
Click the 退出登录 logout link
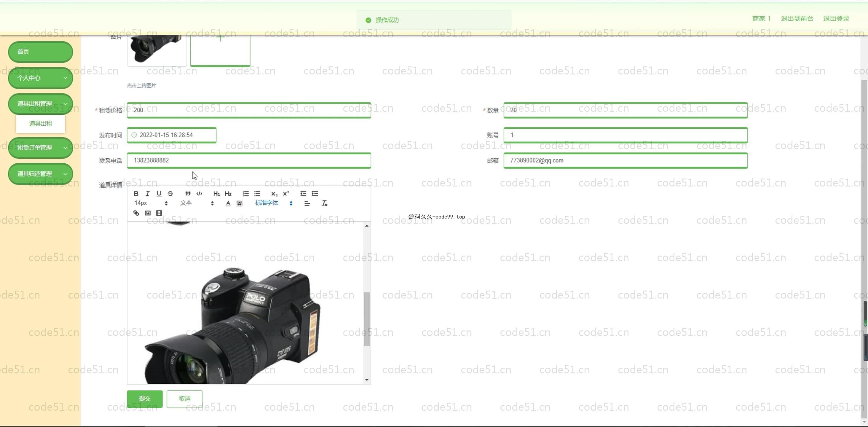click(x=836, y=19)
